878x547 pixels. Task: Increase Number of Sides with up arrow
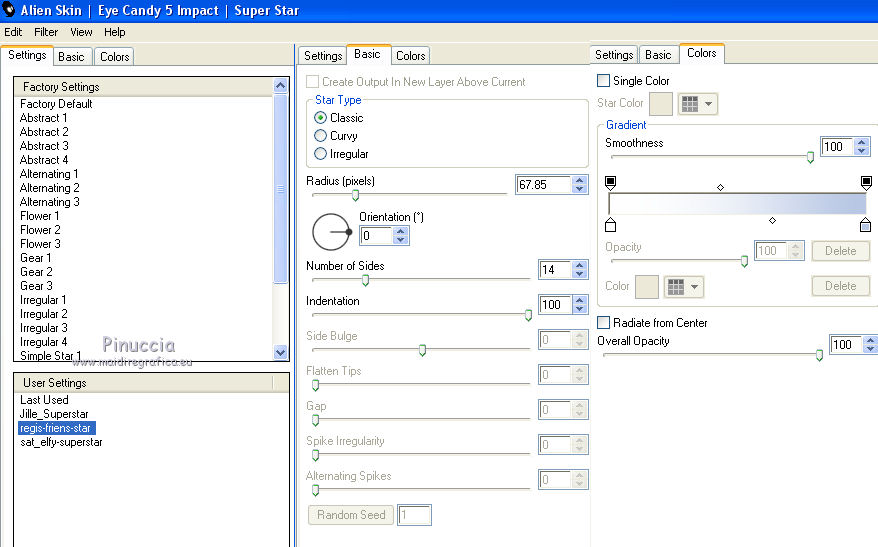coord(580,265)
